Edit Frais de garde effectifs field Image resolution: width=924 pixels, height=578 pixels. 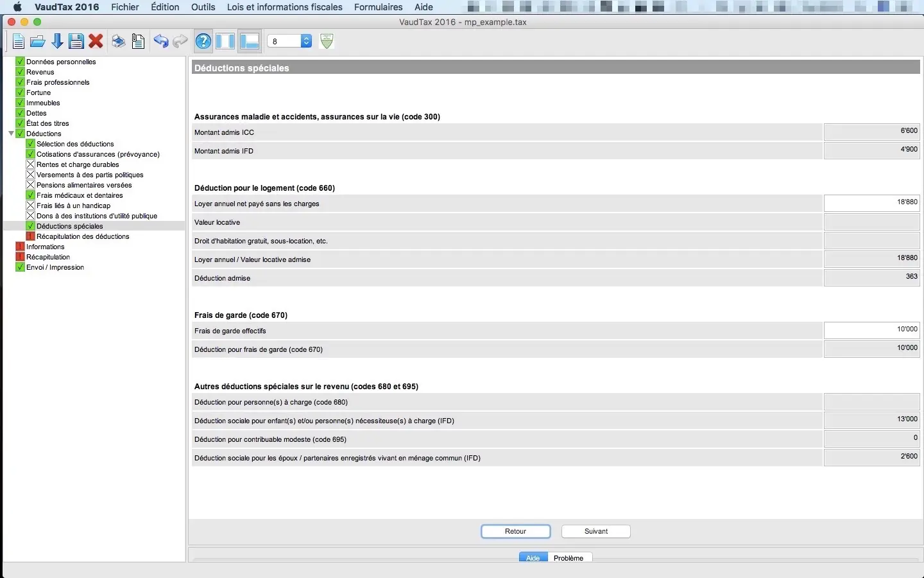tap(872, 330)
